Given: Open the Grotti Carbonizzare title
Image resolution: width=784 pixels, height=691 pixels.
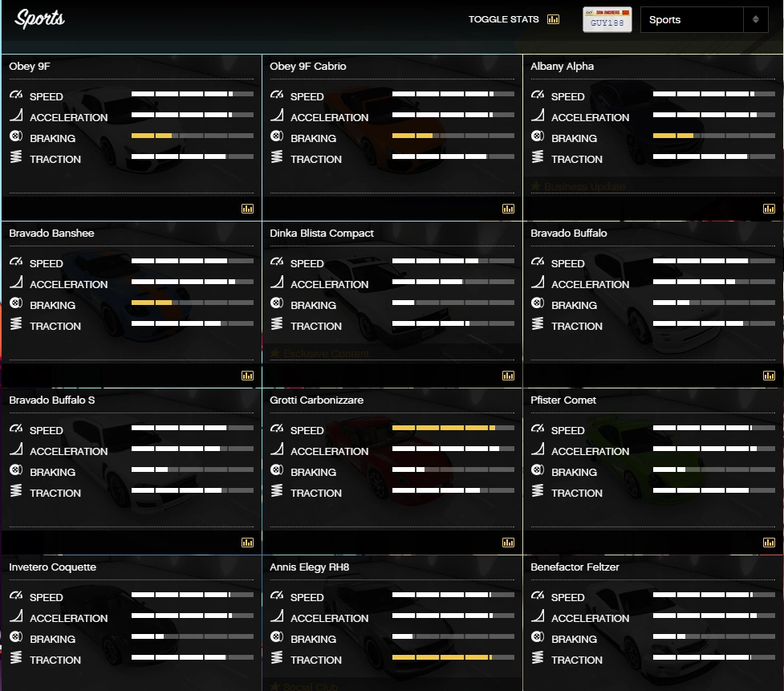Looking at the screenshot, I should (x=316, y=400).
